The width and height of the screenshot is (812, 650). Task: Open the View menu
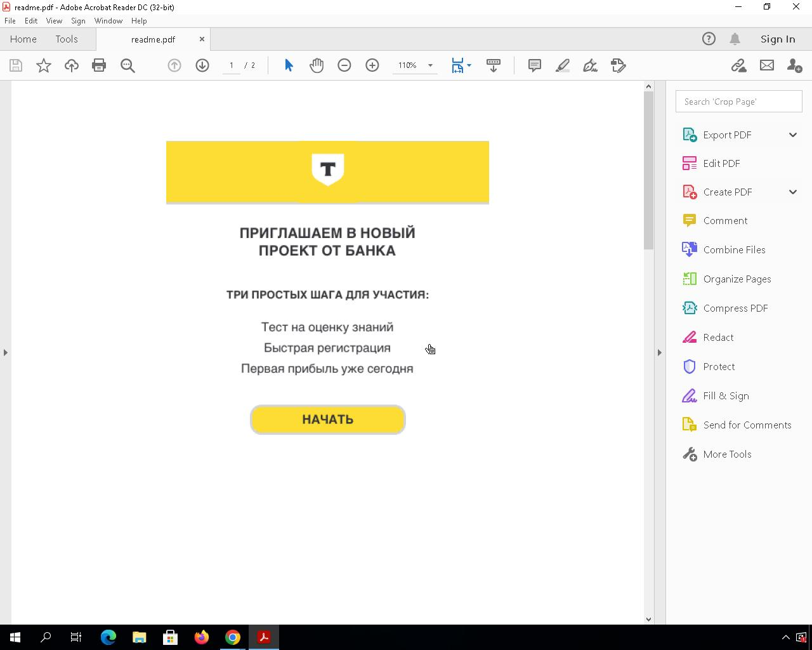tap(54, 21)
